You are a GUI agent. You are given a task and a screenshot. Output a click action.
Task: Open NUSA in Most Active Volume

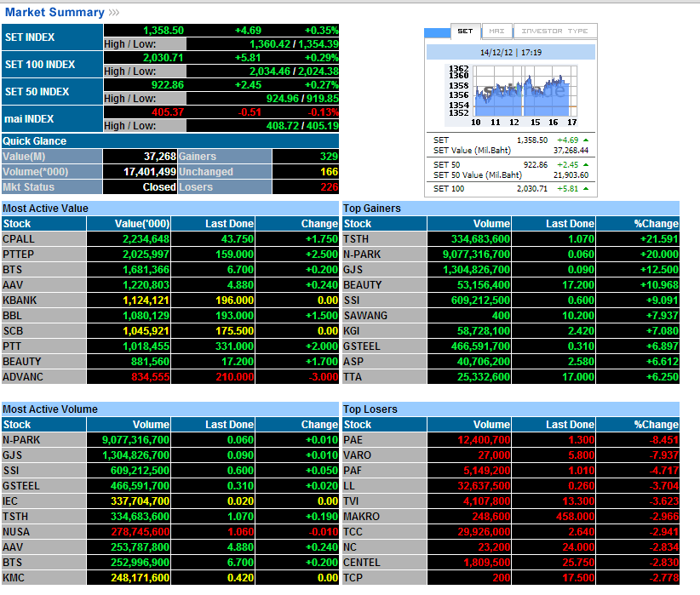[x=16, y=532]
